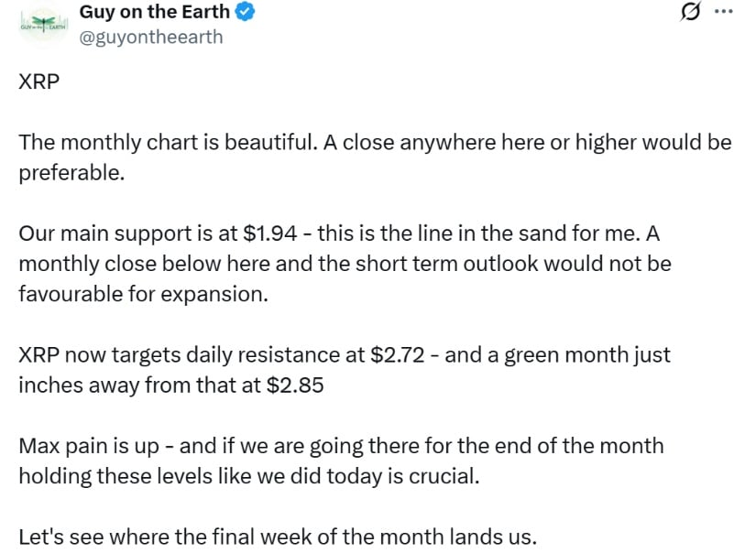Click the words 'is crucial.' in the post

coord(442,477)
